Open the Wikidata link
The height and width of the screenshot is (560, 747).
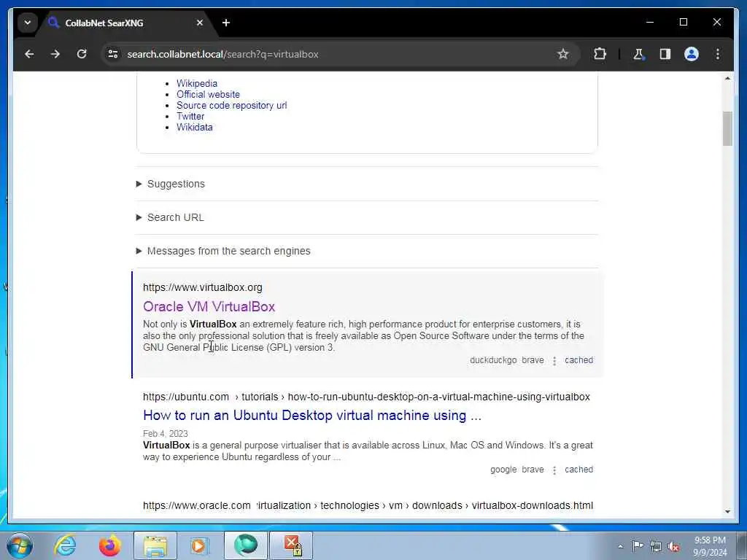[194, 127]
